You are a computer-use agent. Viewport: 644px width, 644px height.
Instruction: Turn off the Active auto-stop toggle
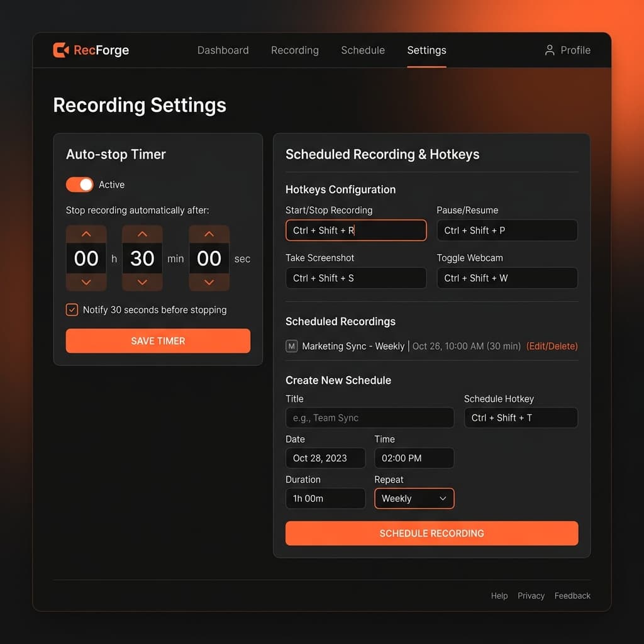click(x=79, y=184)
